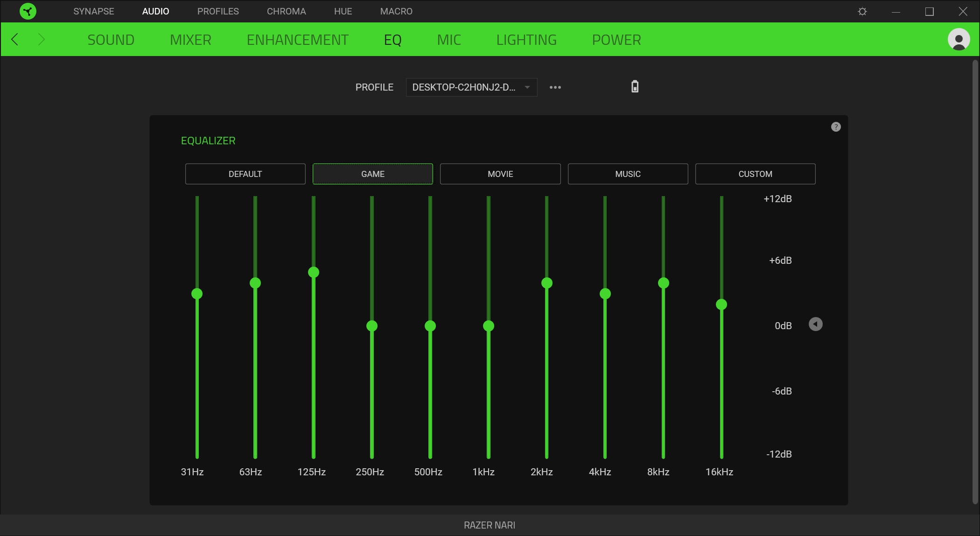Go forward using the right arrow
The width and height of the screenshot is (980, 536).
41,40
